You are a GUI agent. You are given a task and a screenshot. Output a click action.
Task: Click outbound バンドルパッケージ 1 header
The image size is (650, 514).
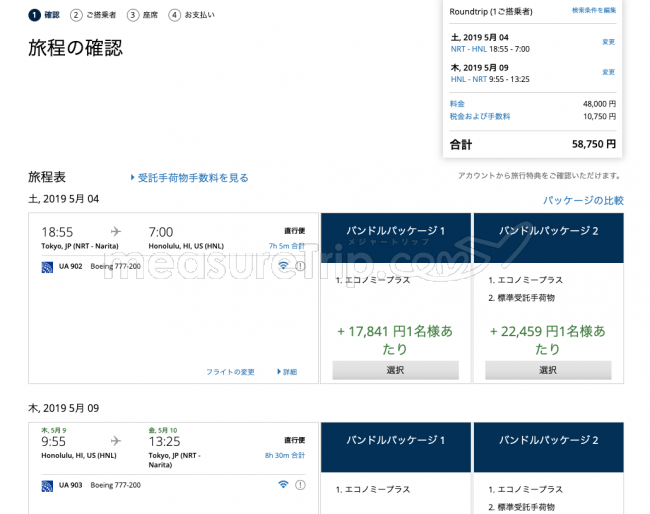tap(396, 238)
